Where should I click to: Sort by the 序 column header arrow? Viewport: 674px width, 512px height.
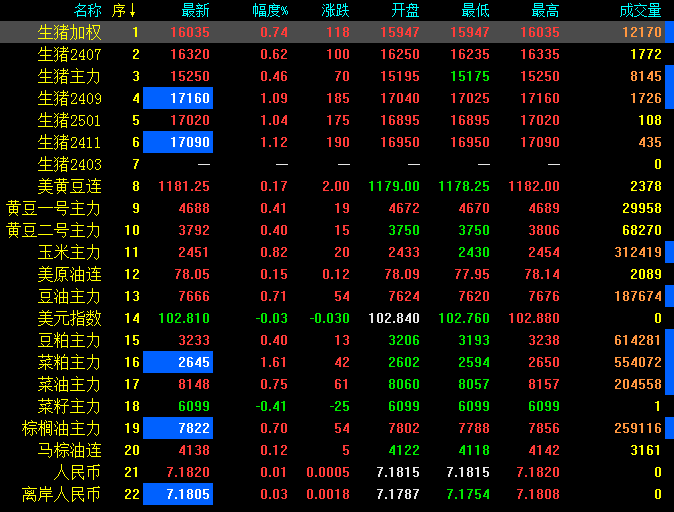point(132,10)
